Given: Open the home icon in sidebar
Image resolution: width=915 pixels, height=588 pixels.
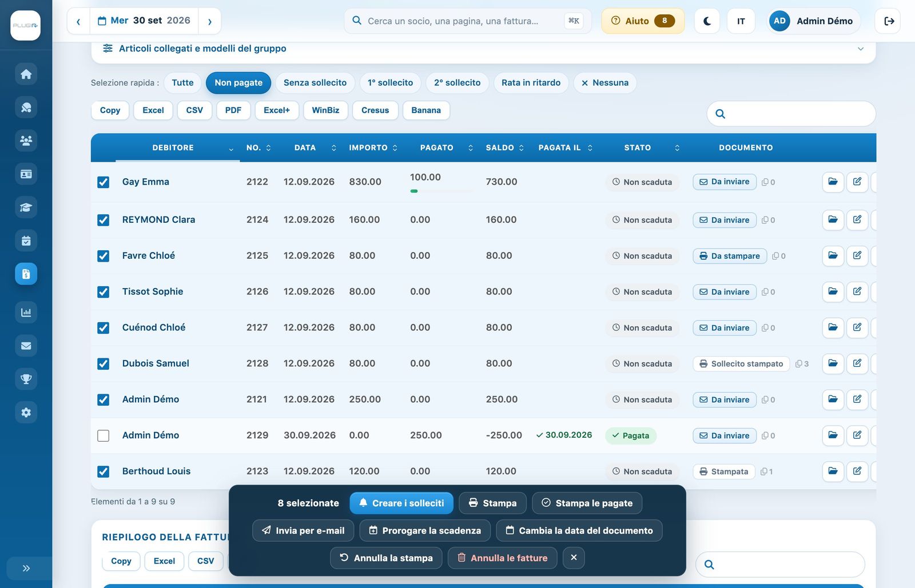Looking at the screenshot, I should pos(26,74).
